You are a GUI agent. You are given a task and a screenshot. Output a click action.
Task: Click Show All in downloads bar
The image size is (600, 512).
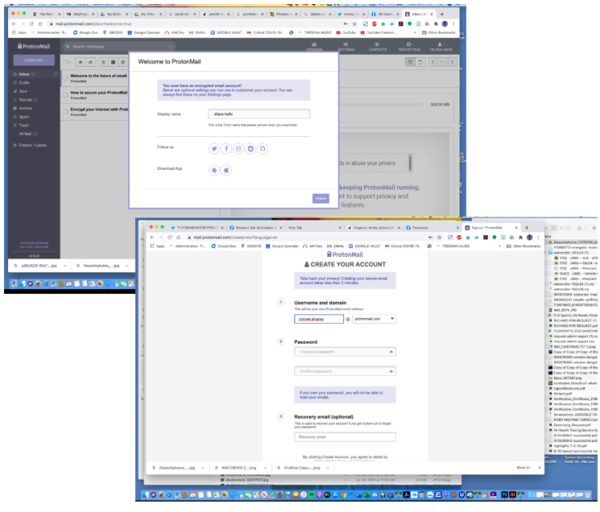(522, 467)
